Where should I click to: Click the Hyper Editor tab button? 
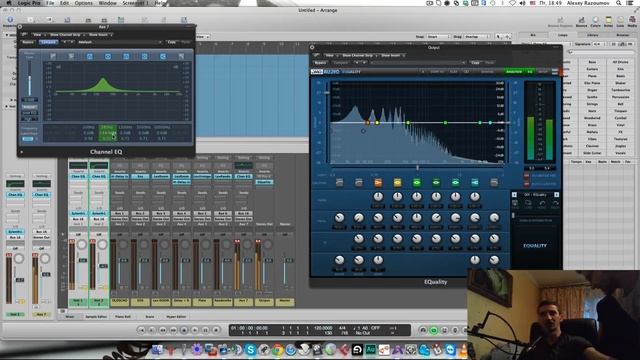tap(176, 317)
